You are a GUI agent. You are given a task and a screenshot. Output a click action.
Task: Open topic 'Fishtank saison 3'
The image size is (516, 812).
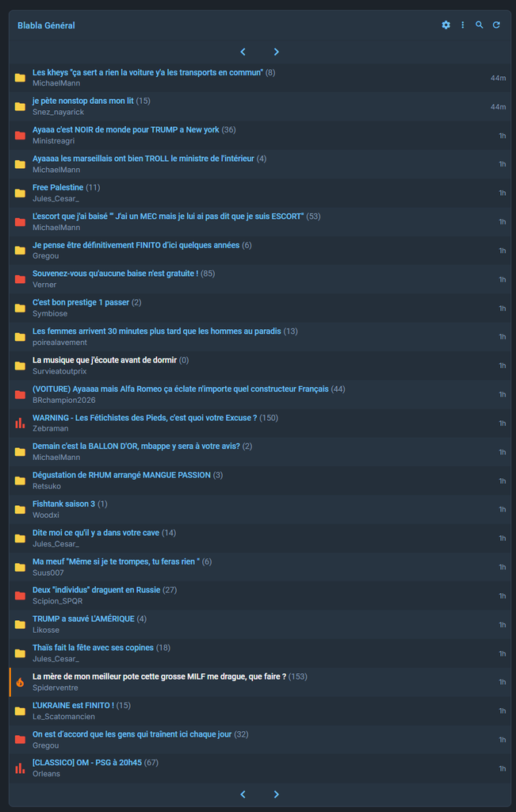(63, 504)
